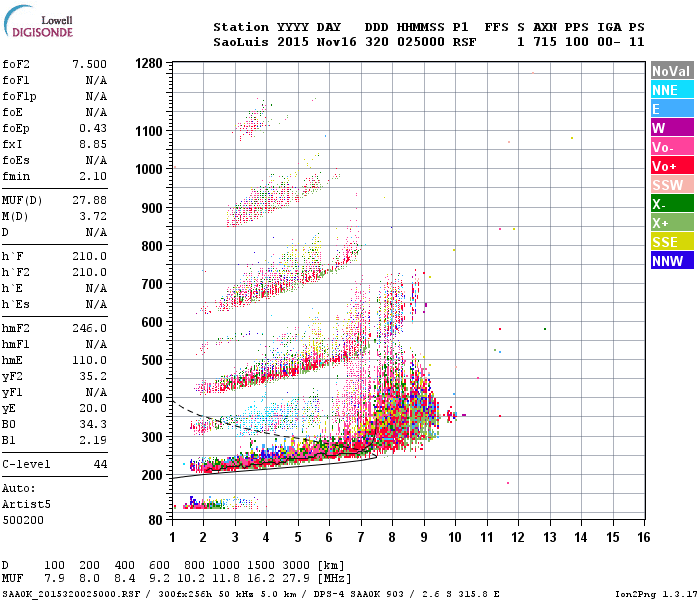Click the yE value 20.0

pos(93,408)
